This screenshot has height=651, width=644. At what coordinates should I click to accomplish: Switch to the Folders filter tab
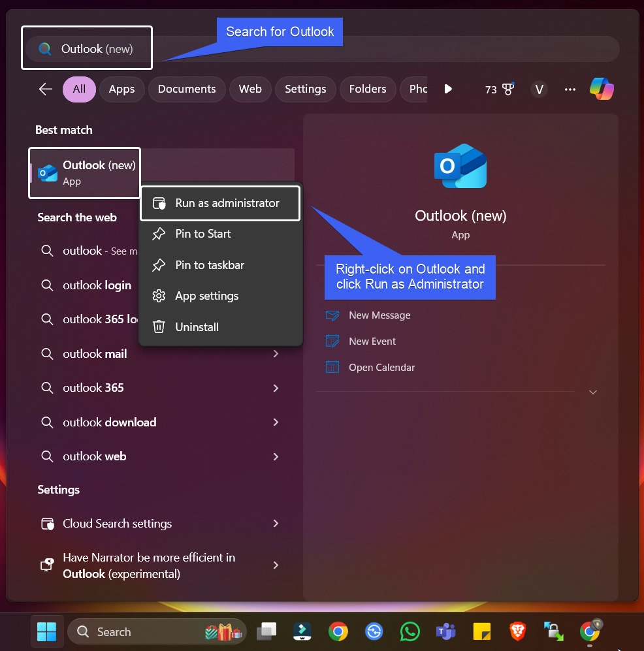coord(368,89)
